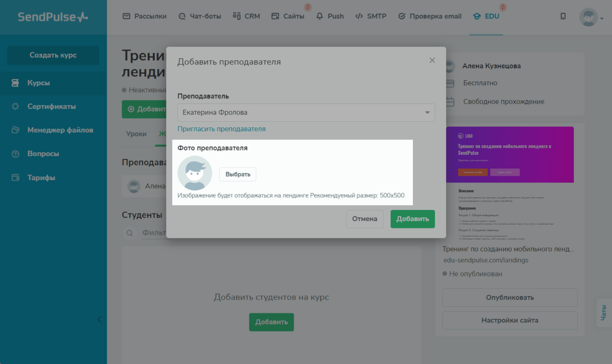Screen dimensions: 612x364
Task: Open the Рассылки menu item
Action: pos(144,16)
